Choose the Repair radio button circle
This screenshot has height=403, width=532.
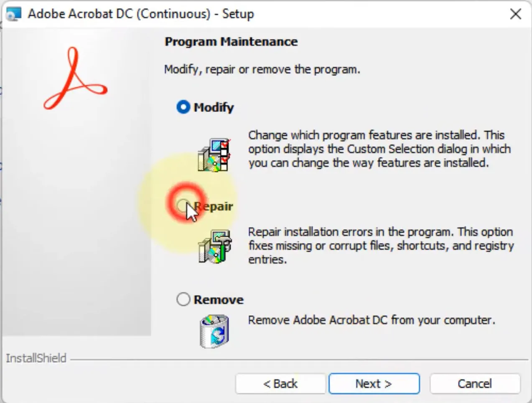click(x=183, y=205)
